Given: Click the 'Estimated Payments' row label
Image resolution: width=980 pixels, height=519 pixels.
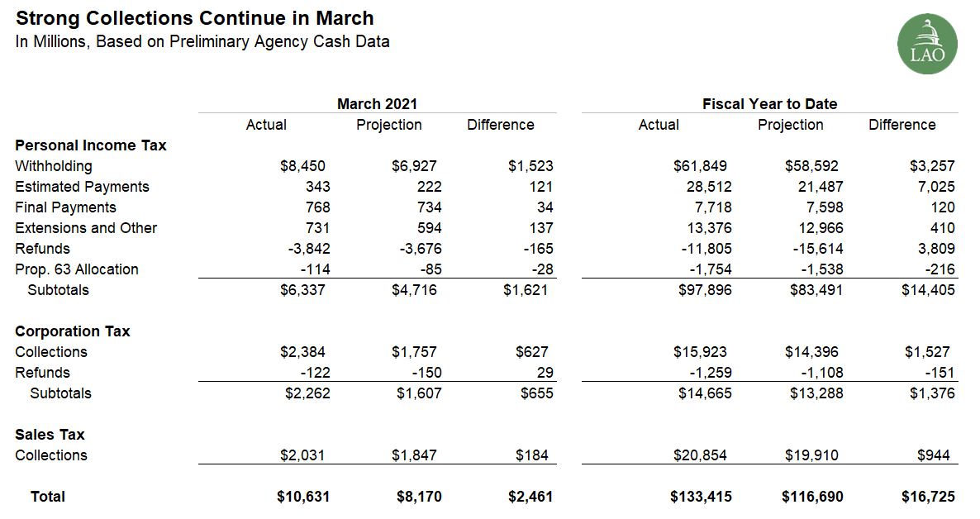Looking at the screenshot, I should coord(82,187).
